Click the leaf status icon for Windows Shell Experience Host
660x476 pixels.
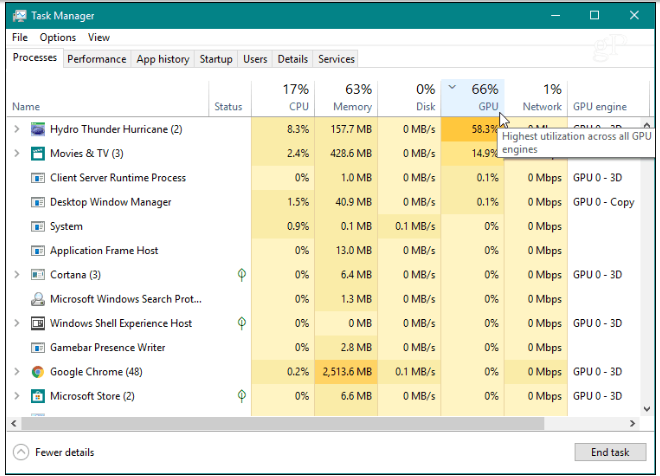pos(242,323)
